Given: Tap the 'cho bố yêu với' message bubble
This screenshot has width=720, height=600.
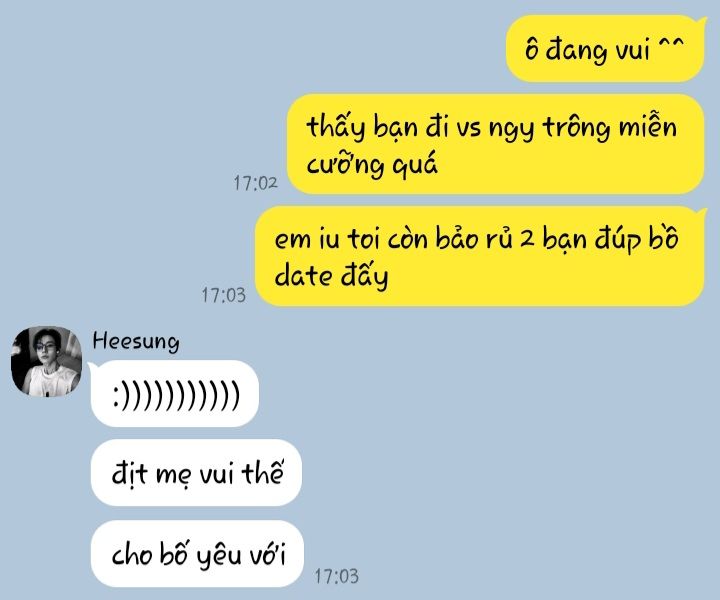Looking at the screenshot, I should coord(197,554).
